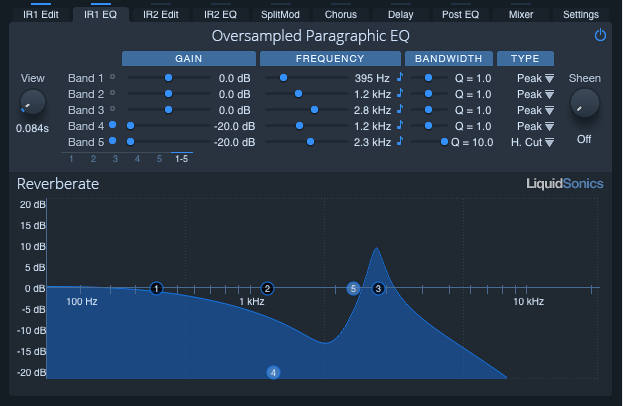This screenshot has width=623, height=406.
Task: Open Band 4 Peak type dropdown
Action: click(535, 126)
